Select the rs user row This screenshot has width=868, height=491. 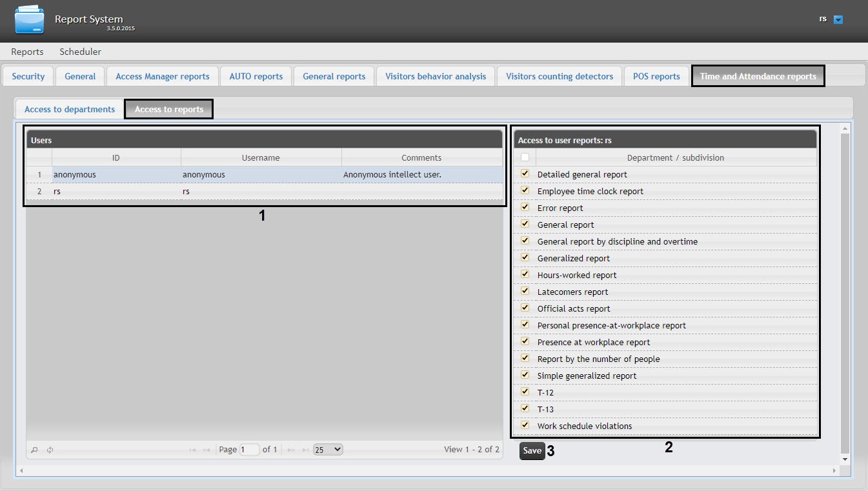(x=265, y=192)
